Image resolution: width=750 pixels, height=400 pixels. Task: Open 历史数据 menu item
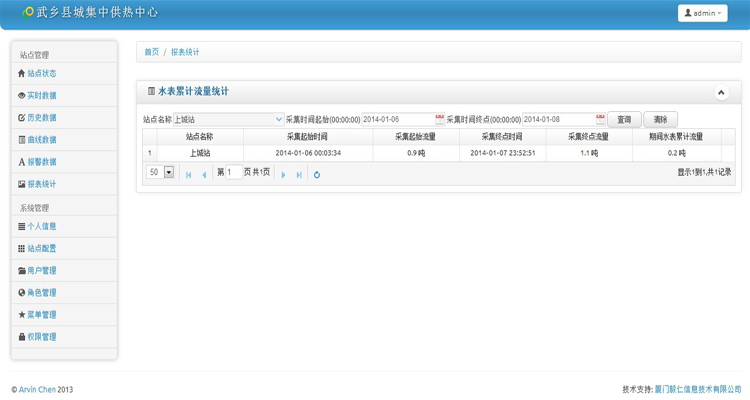pyautogui.click(x=42, y=117)
